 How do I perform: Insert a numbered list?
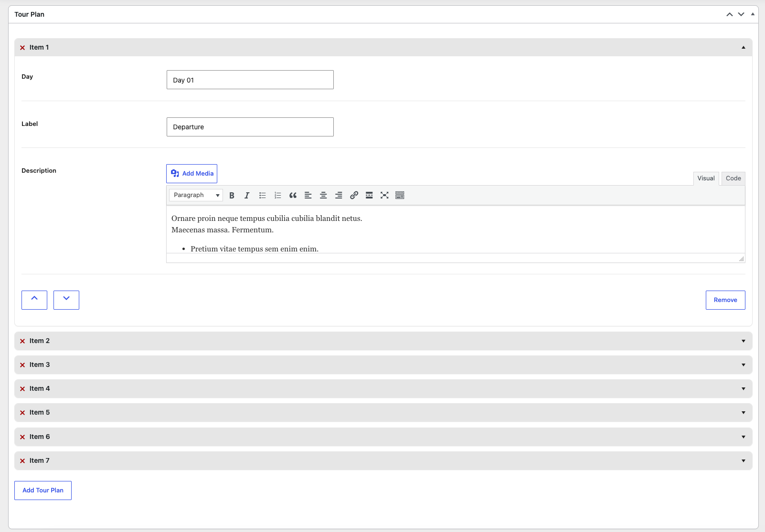pyautogui.click(x=277, y=195)
